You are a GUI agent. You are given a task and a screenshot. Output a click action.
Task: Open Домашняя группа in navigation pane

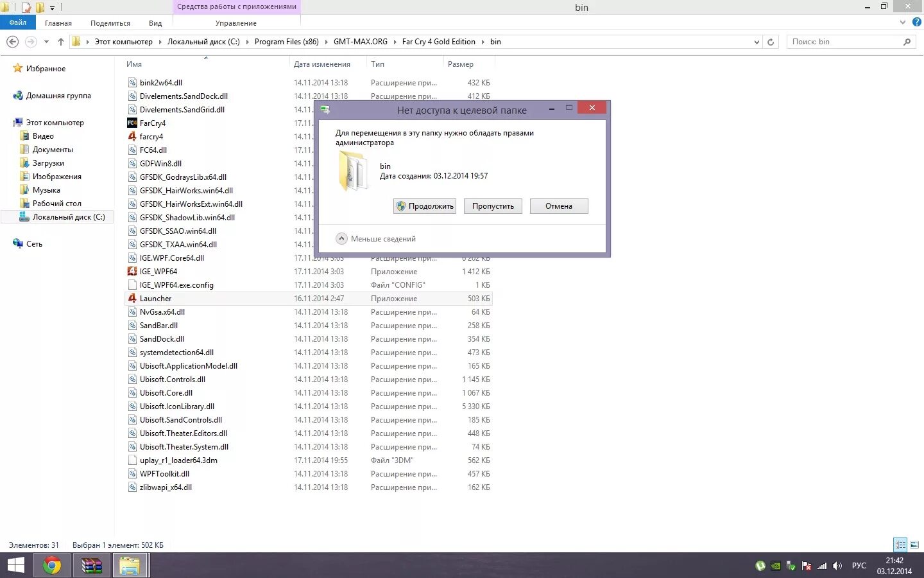(58, 96)
